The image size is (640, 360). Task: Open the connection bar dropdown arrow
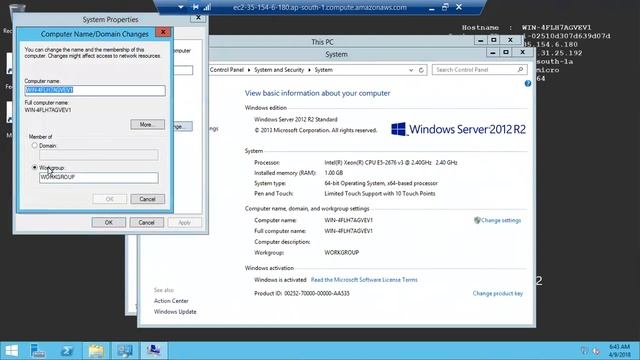(180, 7)
